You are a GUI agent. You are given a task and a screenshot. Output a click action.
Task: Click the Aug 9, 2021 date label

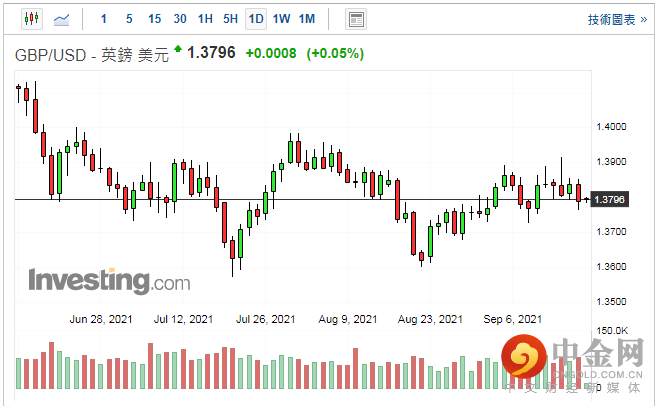348,320
